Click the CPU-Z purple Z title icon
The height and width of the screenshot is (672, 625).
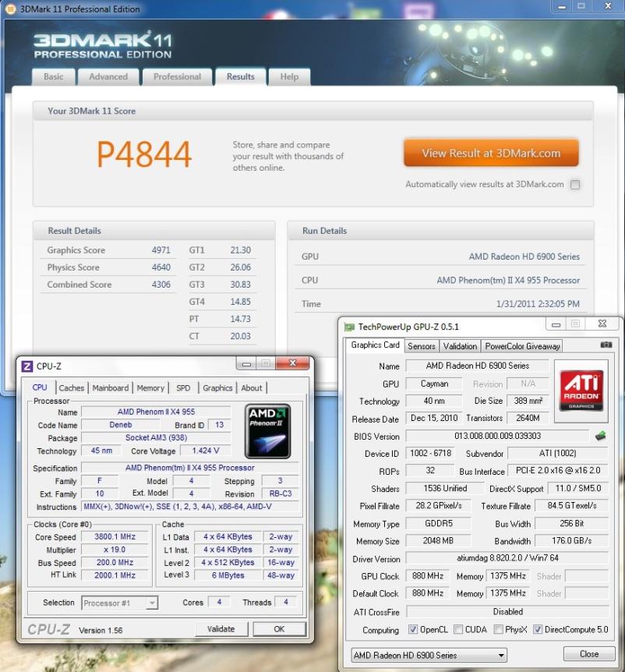point(26,366)
